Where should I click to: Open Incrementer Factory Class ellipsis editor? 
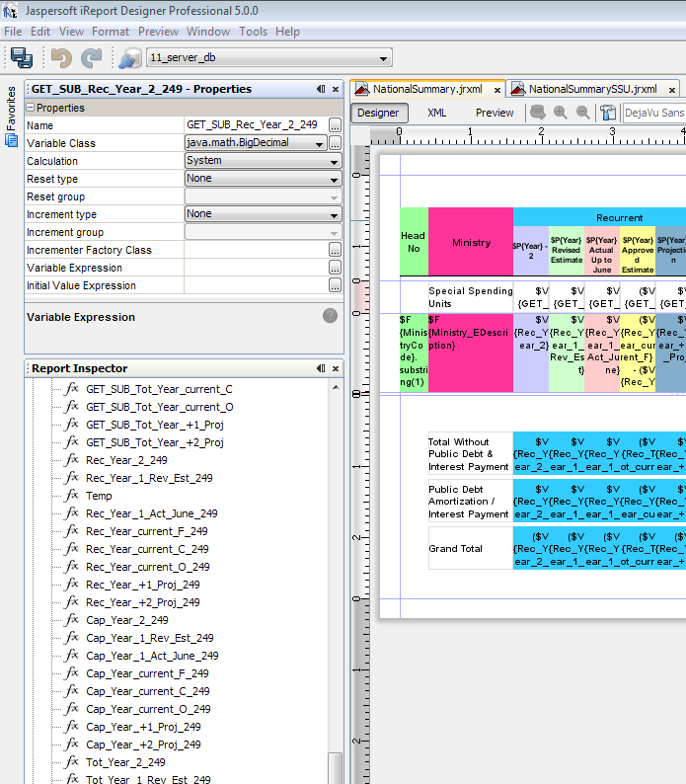[x=335, y=250]
